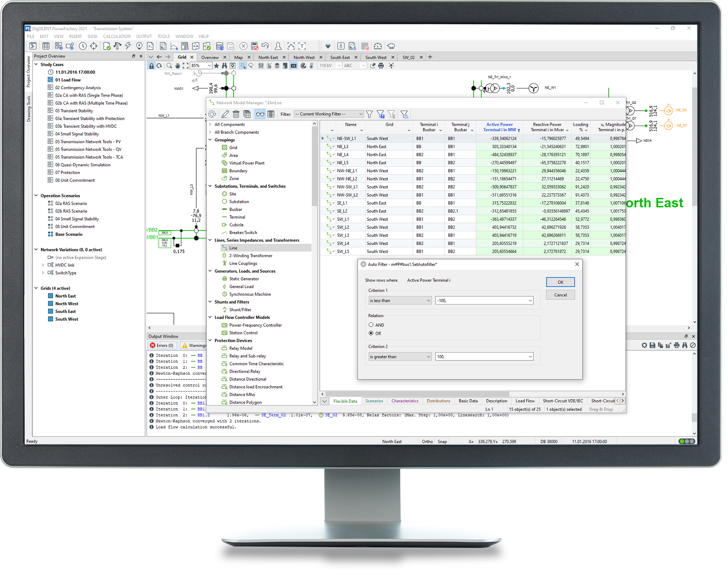Open the Criterion 2 'is greater than' operator dropdown
728x584 pixels.
click(400, 357)
